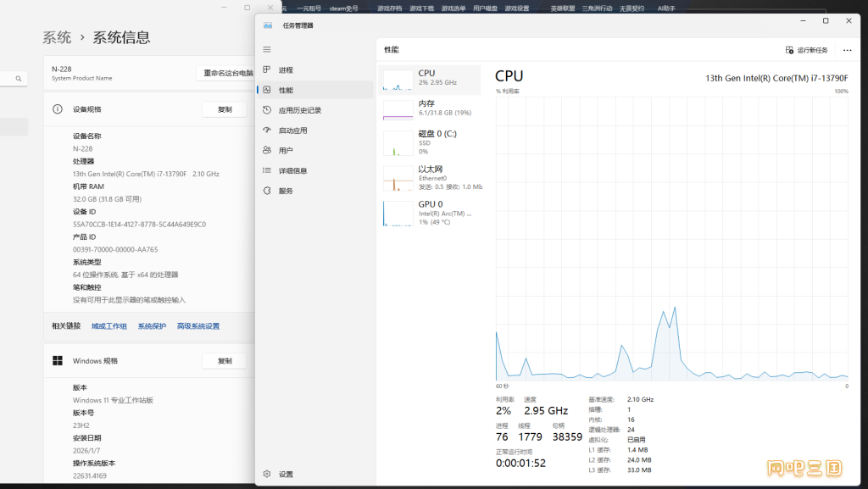
Task: Click handles value 38359
Action: tap(567, 437)
